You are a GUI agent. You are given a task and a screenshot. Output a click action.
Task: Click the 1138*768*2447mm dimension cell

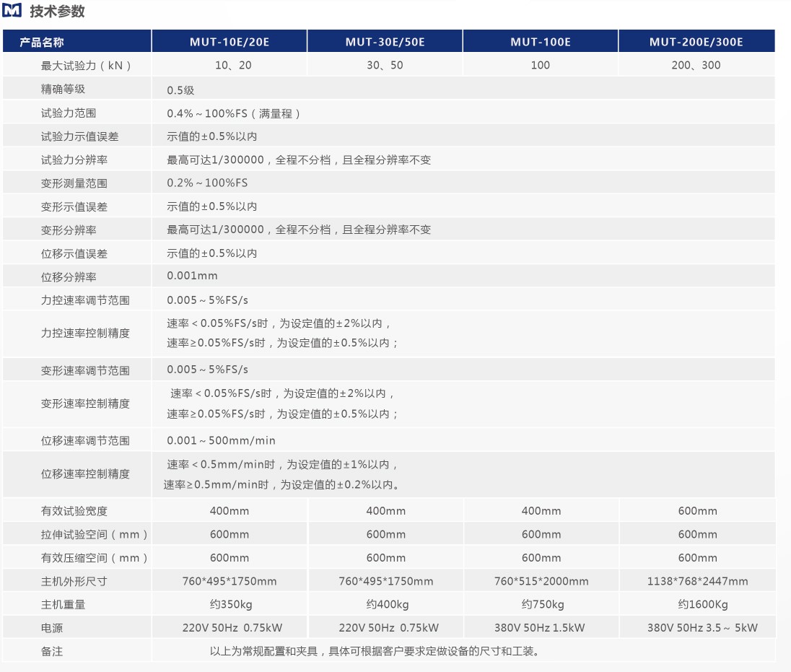697,581
